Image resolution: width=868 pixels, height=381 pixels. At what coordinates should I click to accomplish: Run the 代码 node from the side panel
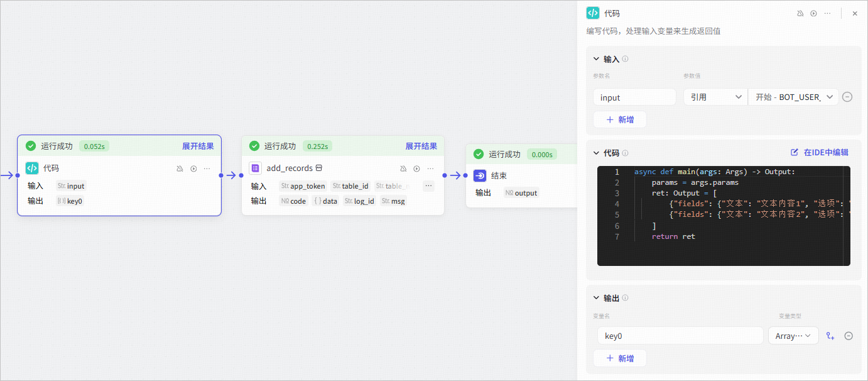click(813, 13)
